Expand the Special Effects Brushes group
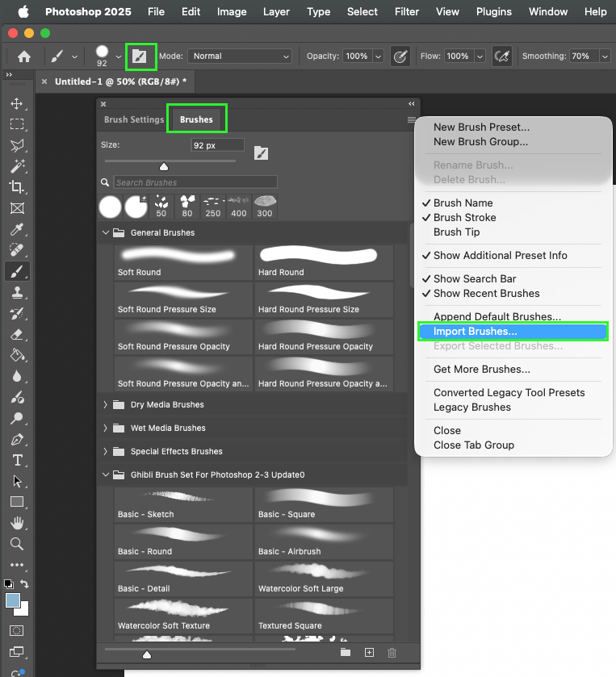The width and height of the screenshot is (616, 677). tap(106, 451)
